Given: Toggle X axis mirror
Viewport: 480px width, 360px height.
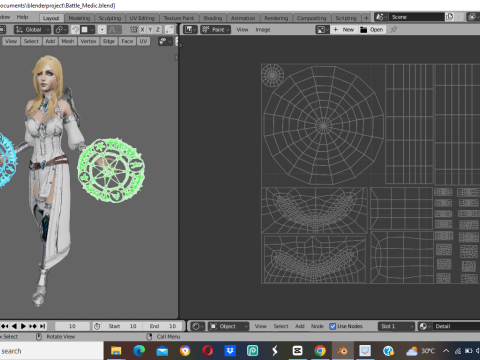Looking at the screenshot, I should tap(142, 30).
